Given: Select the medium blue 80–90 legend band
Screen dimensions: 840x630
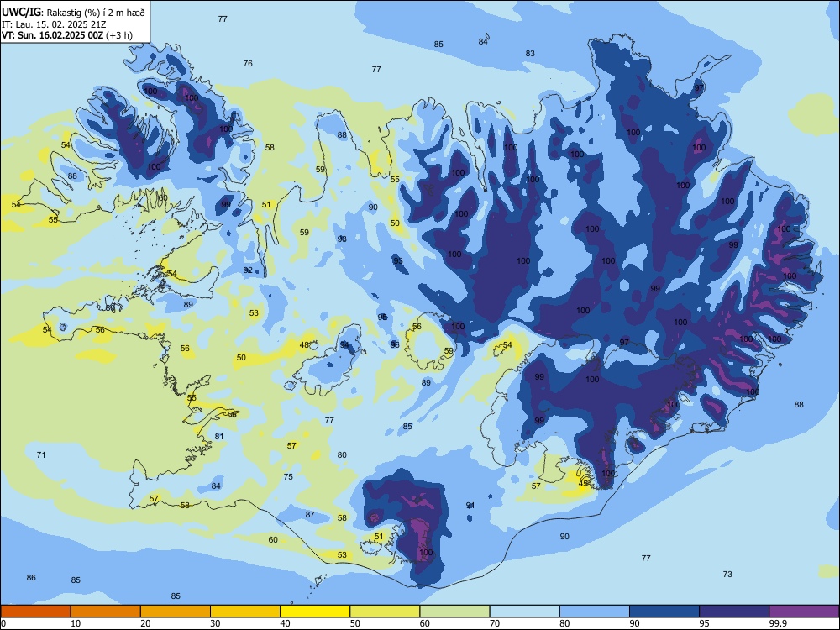Looking at the screenshot, I should pyautogui.click(x=595, y=612).
